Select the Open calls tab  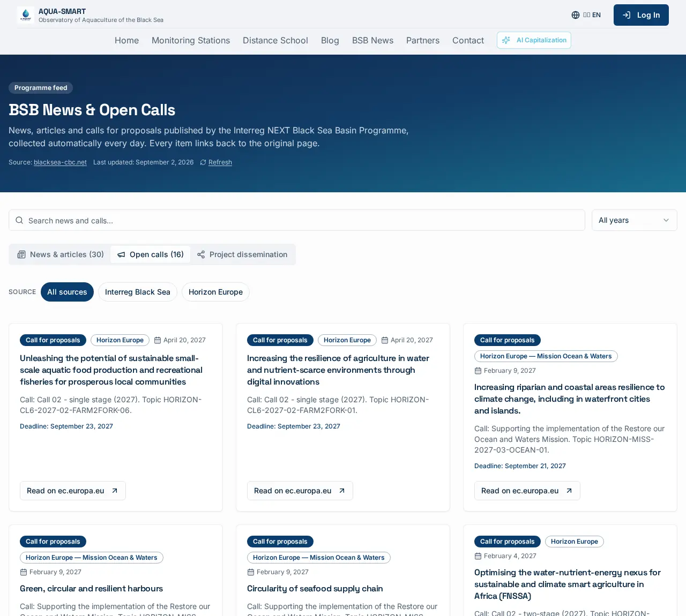pos(151,254)
